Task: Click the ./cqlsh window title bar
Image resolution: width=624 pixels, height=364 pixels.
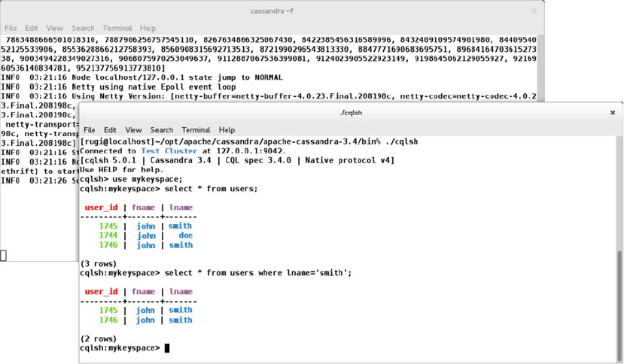Action: pyautogui.click(x=351, y=113)
